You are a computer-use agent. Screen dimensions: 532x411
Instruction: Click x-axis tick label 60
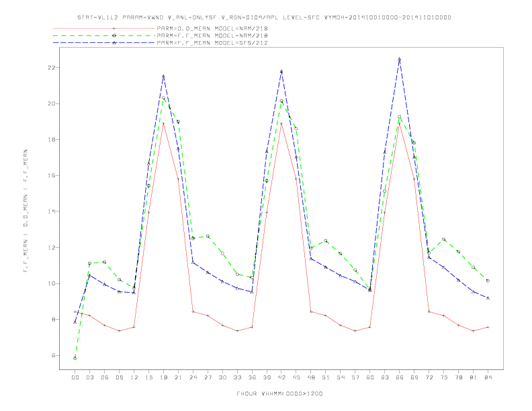click(370, 377)
